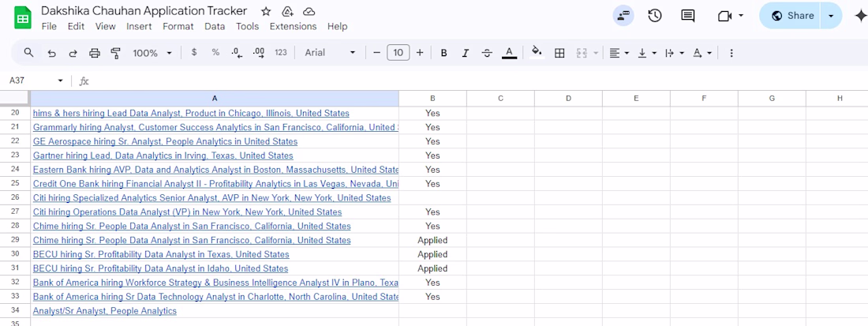The width and height of the screenshot is (868, 326).
Task: Toggle italic formatting
Action: tap(466, 53)
